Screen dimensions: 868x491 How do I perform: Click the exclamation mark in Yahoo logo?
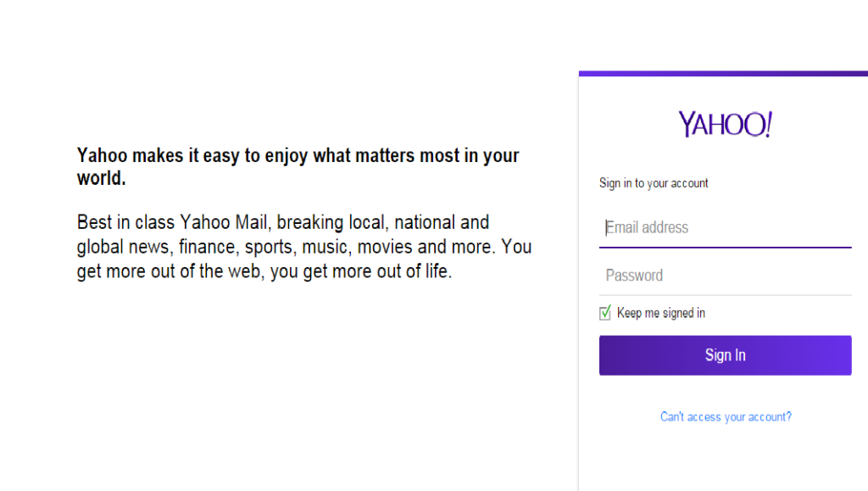click(x=768, y=124)
